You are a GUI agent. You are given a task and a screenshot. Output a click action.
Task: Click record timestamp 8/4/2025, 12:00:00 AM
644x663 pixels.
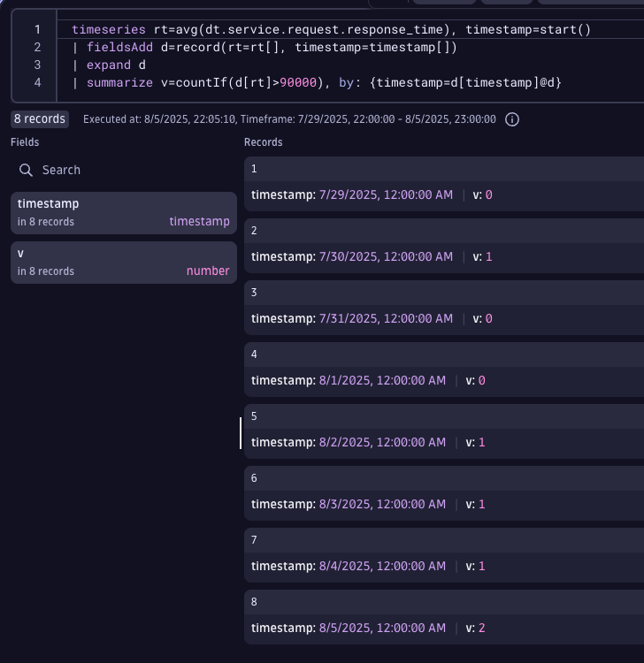tap(382, 566)
